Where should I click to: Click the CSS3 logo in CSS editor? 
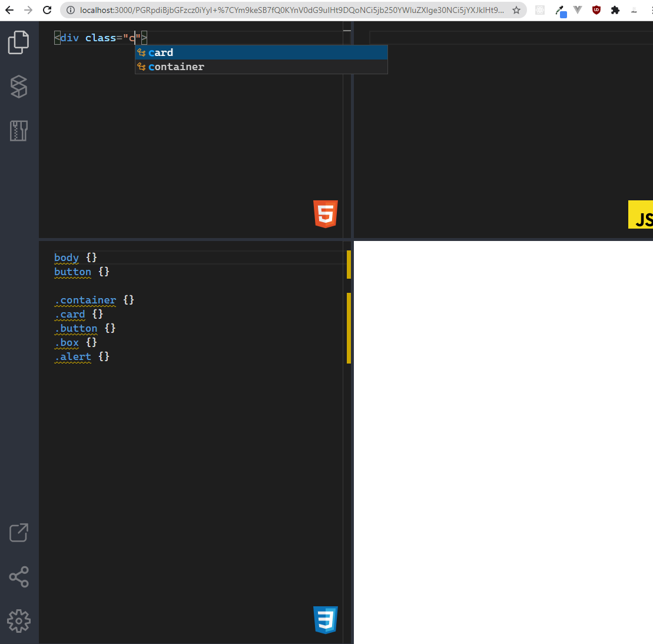[326, 620]
